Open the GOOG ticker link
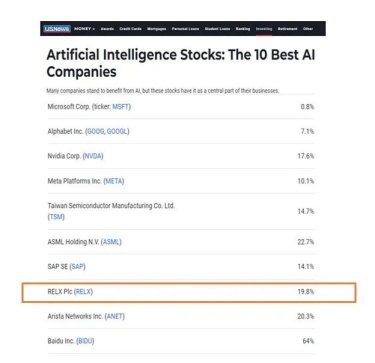This screenshot has width=375, height=363. click(x=96, y=131)
